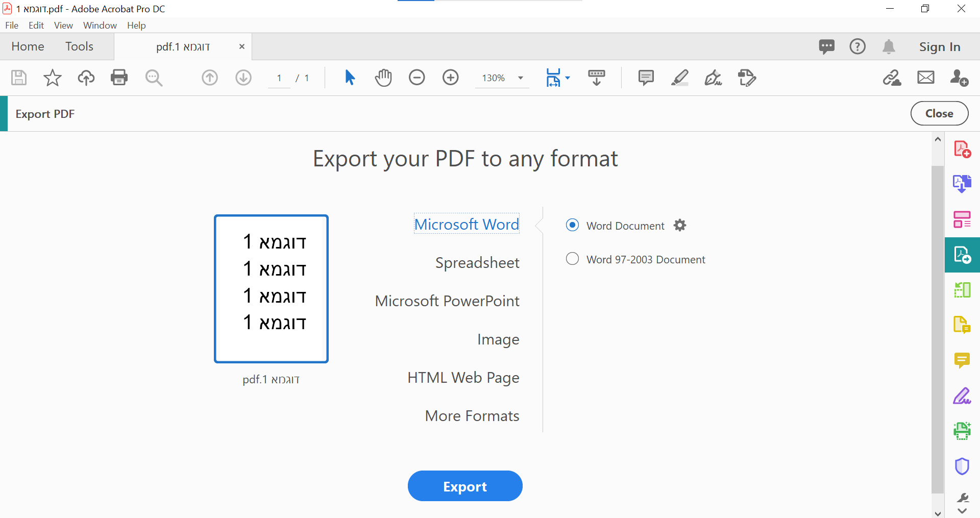Send the file by email
The height and width of the screenshot is (518, 980).
(x=926, y=78)
